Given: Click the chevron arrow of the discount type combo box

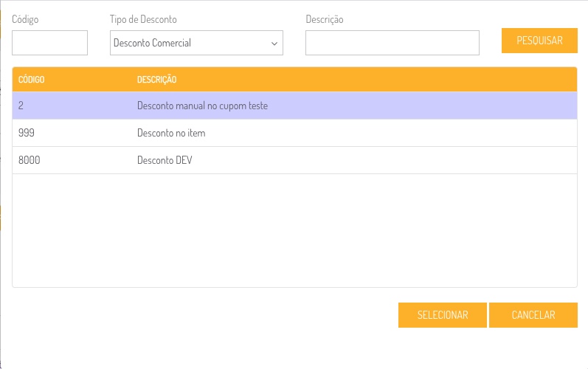Looking at the screenshot, I should [274, 44].
